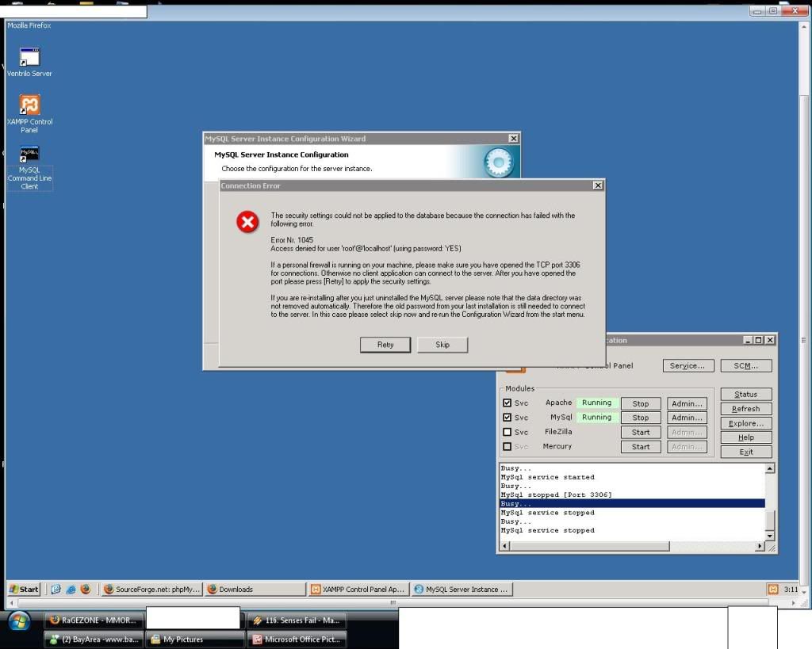Switch to the SourceForge phpMy taskbar item
The image size is (812, 649).
click(151, 589)
